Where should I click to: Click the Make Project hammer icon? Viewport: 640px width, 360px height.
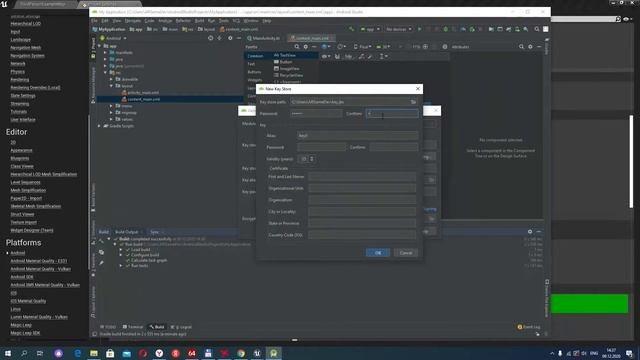351,29
